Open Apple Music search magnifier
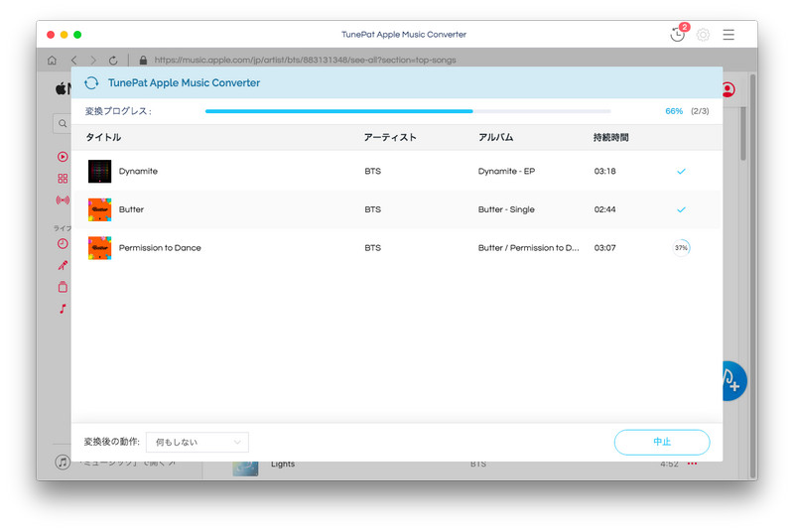This screenshot has width=794, height=532. pyautogui.click(x=63, y=123)
